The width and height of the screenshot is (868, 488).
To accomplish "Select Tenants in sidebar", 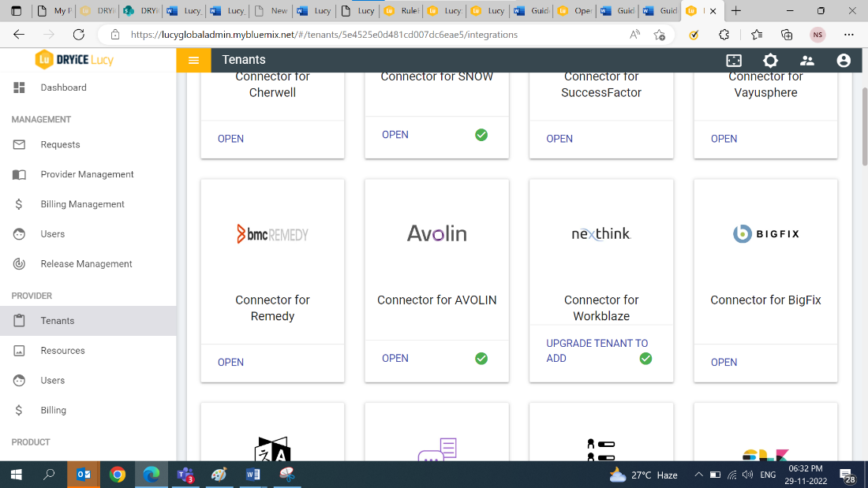I will [x=88, y=320].
